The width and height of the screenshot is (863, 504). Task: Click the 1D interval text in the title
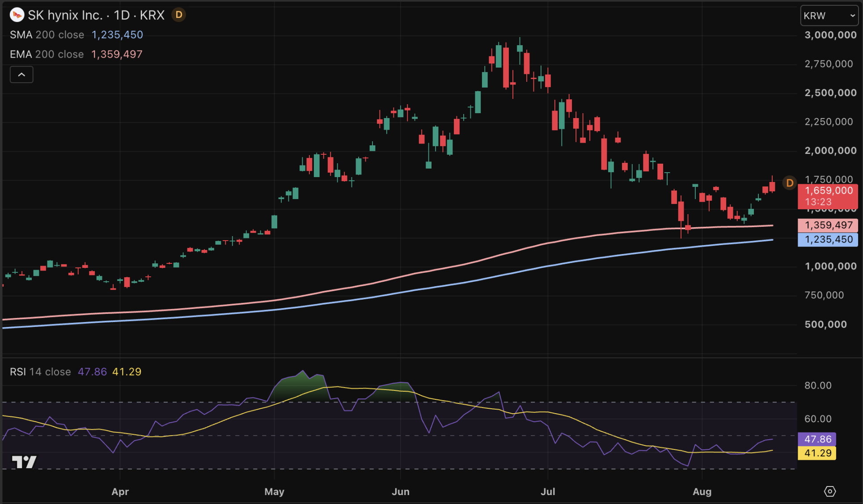[122, 15]
